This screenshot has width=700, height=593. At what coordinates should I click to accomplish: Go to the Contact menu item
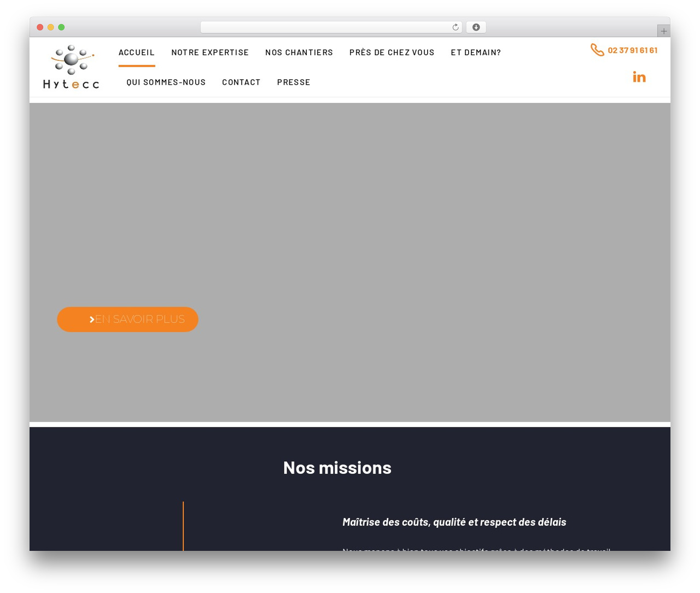(241, 82)
